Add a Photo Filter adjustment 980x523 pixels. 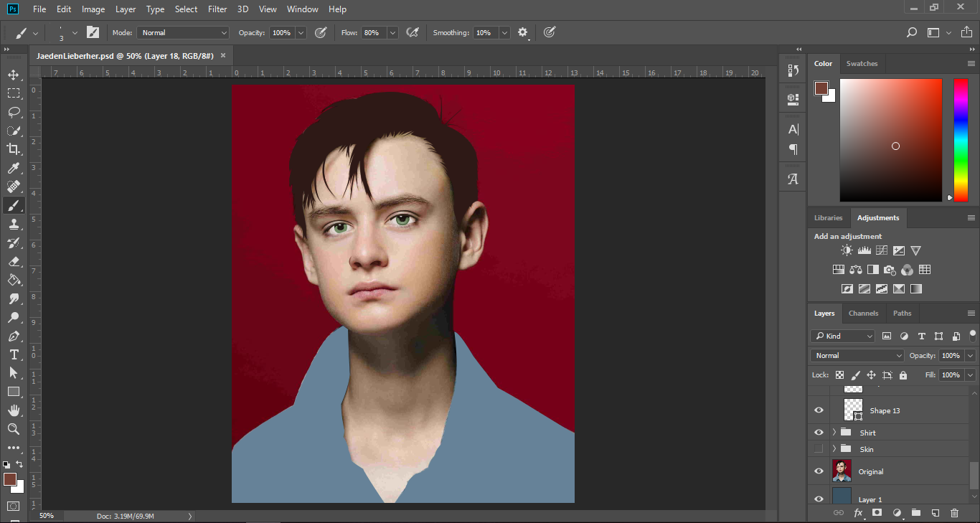(x=890, y=270)
